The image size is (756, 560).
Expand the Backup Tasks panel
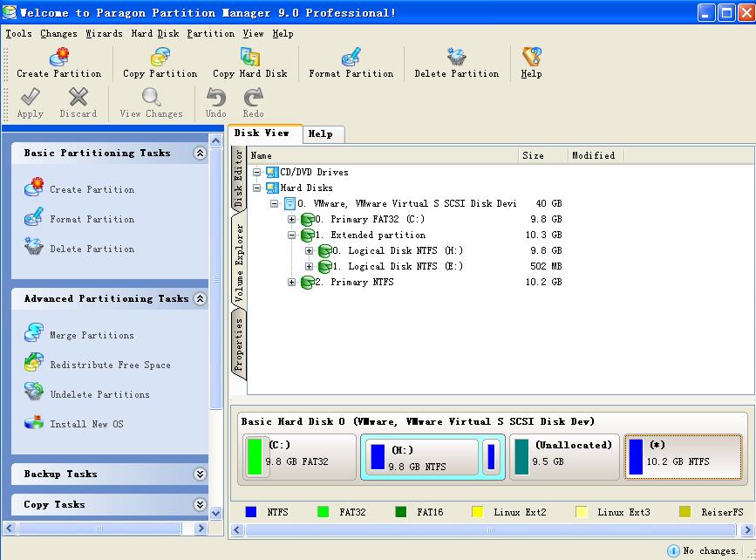(200, 475)
